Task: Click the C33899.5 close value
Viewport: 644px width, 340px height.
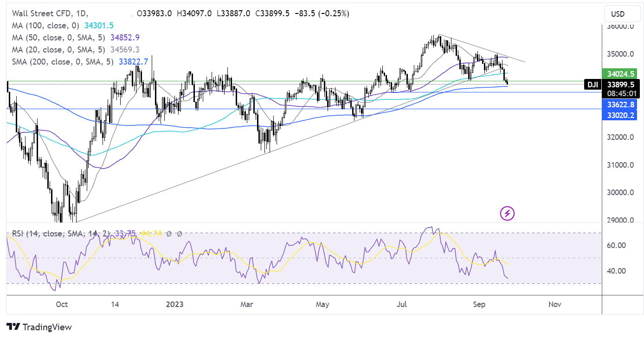Action: pos(272,14)
